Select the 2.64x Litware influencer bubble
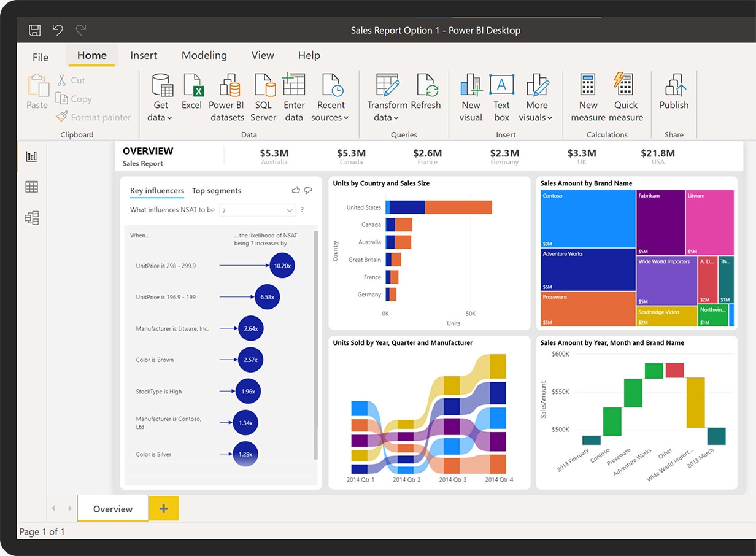This screenshot has height=556, width=756. [250, 328]
